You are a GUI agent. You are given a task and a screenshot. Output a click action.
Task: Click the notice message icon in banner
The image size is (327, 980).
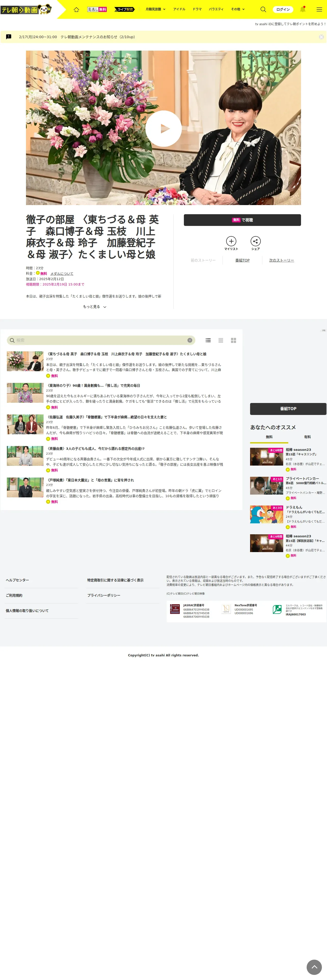tap(9, 37)
